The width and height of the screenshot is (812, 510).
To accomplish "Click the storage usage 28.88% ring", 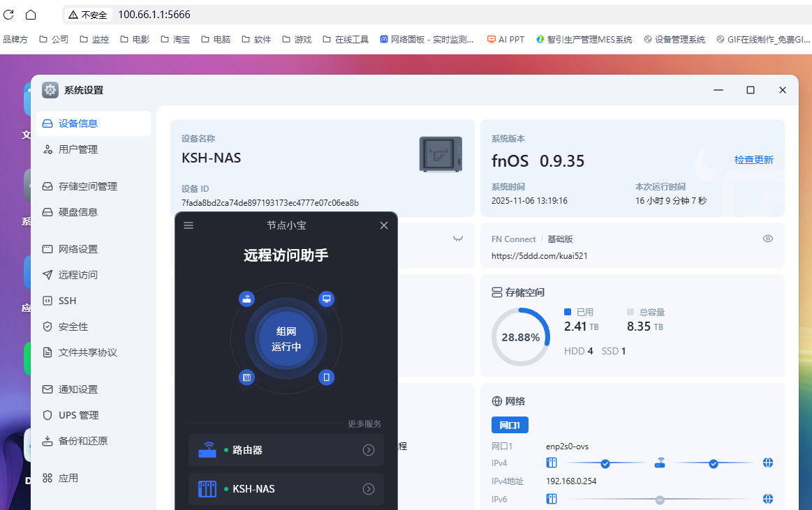I will (x=520, y=337).
